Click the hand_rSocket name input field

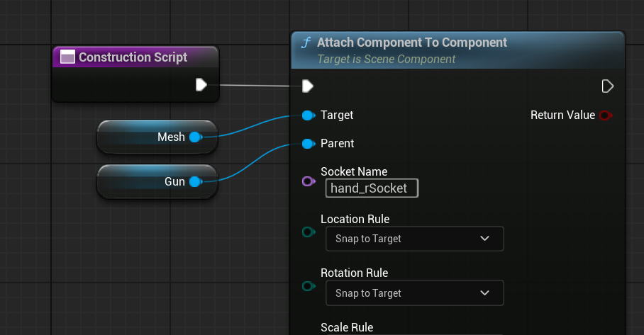point(372,188)
